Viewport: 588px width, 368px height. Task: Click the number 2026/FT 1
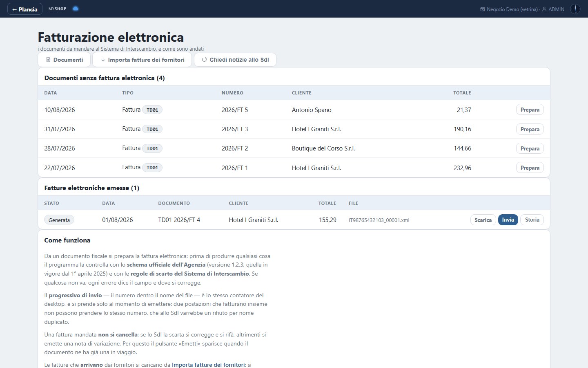(235, 168)
